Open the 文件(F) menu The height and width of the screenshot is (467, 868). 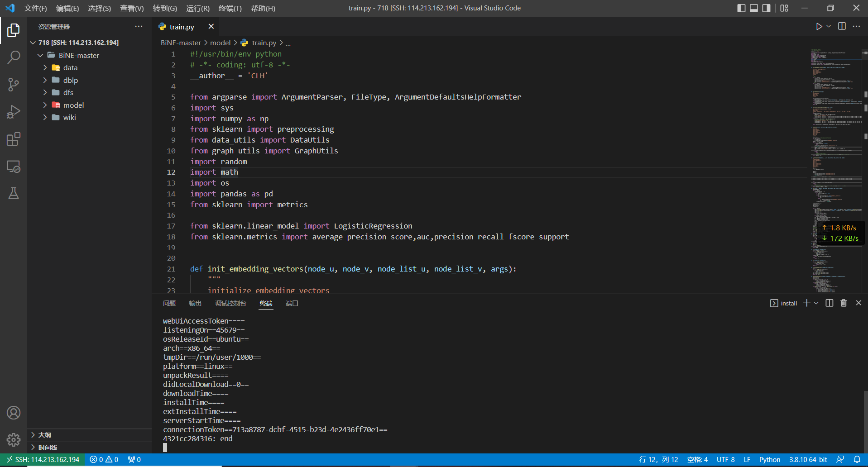click(x=35, y=8)
